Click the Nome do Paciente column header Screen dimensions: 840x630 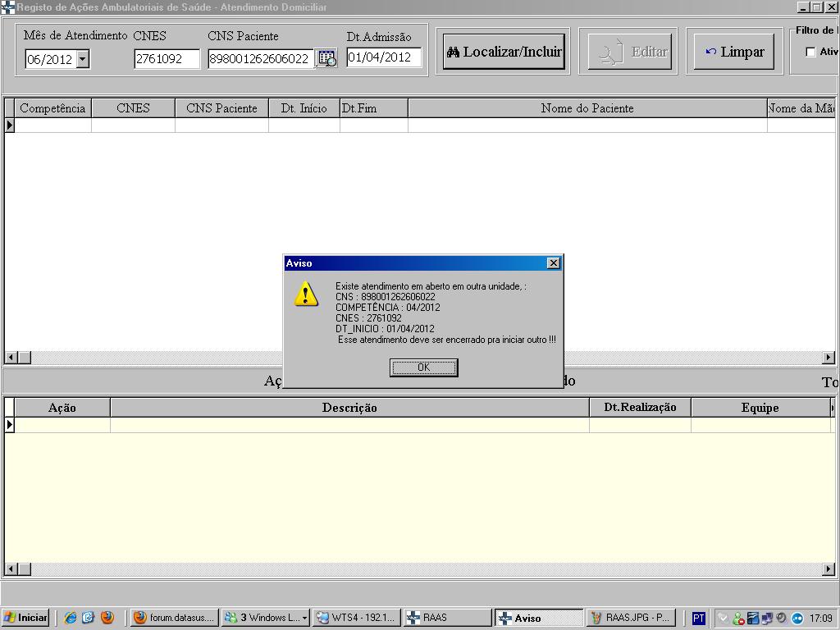coord(587,108)
